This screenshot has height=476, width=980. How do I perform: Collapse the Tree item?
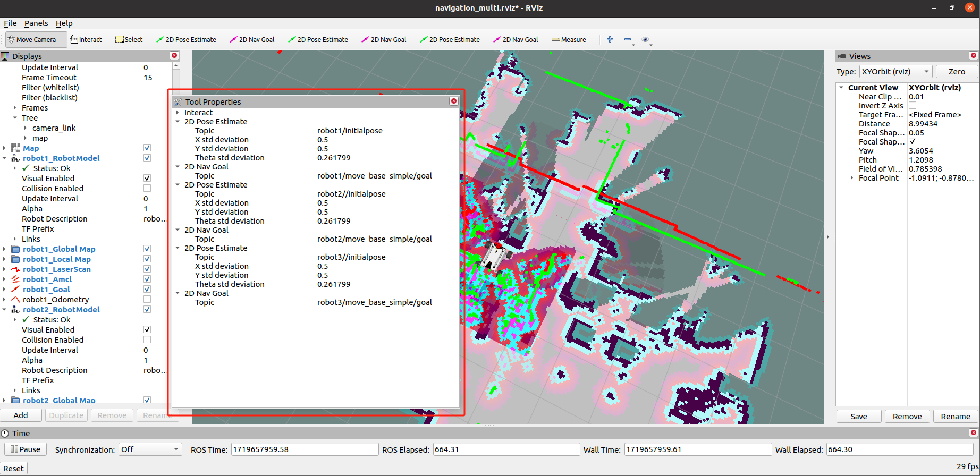click(x=15, y=117)
